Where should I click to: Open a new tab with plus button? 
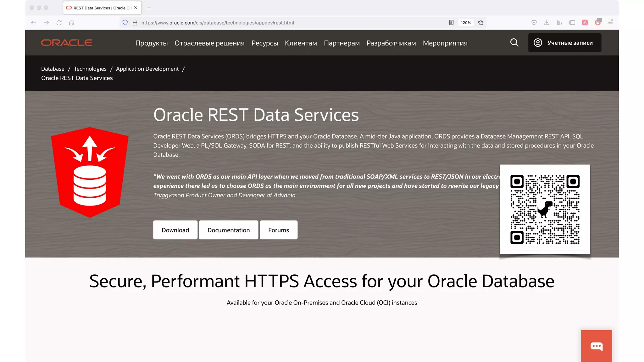point(149,8)
